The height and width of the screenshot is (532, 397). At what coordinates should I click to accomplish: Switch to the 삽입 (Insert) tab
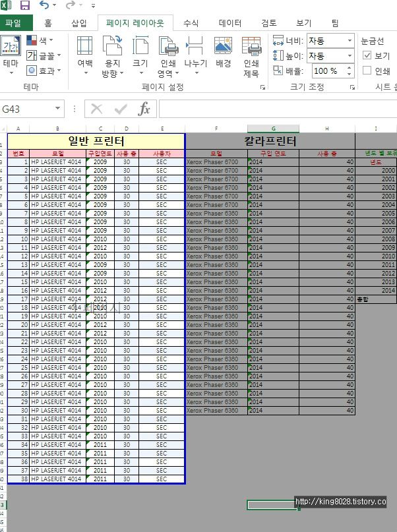click(x=79, y=22)
